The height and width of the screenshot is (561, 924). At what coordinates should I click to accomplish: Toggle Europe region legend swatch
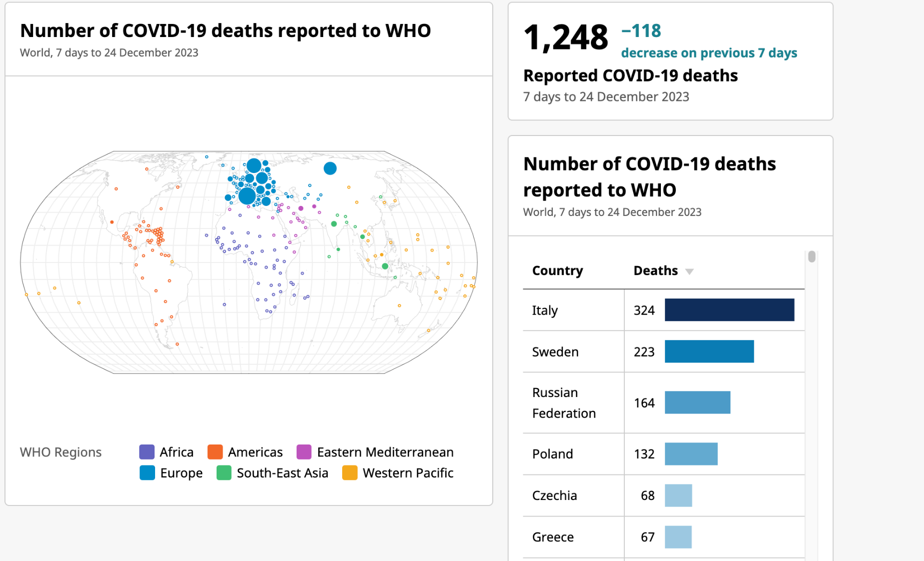point(147,473)
